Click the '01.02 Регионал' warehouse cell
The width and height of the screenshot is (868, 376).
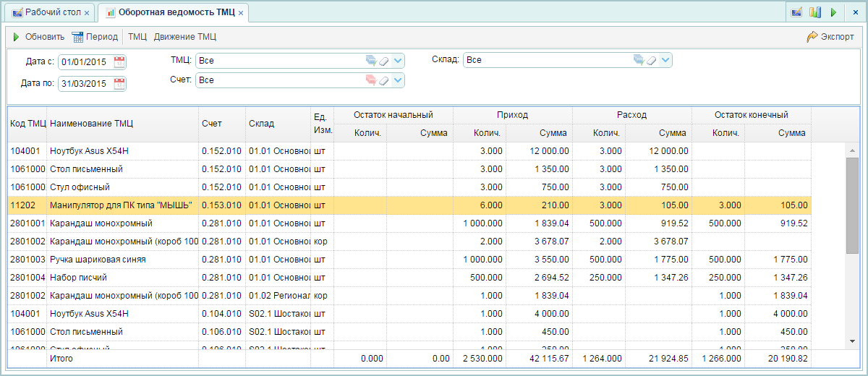278,296
